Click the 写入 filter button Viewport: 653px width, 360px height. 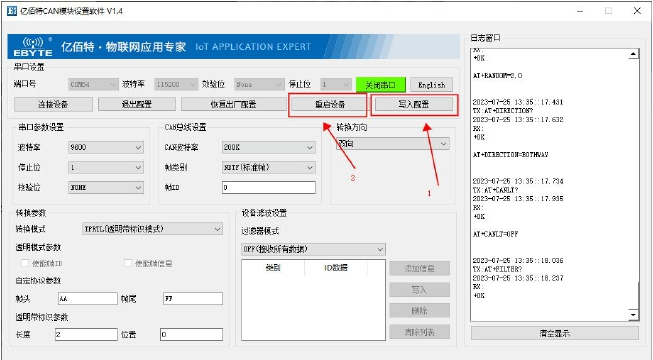[419, 290]
